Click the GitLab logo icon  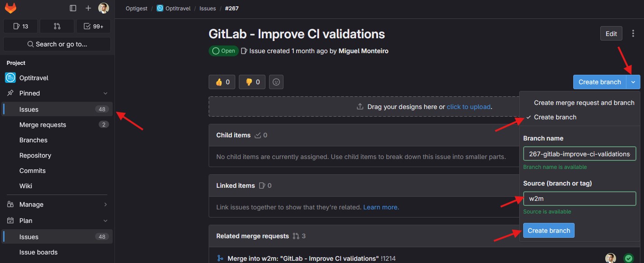[x=10, y=8]
